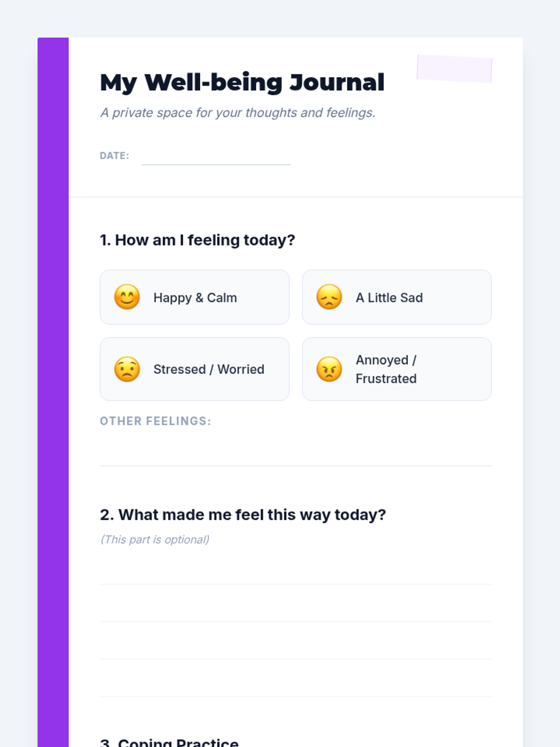Pick the "Stressed / Worried" option text

[209, 369]
